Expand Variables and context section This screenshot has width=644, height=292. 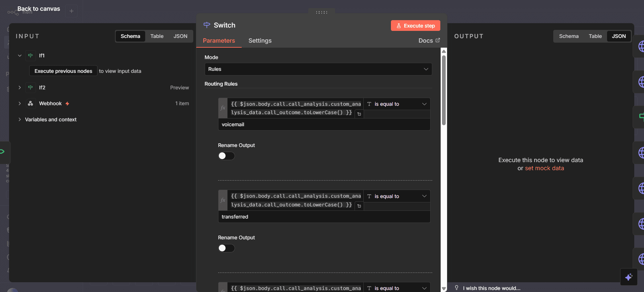click(19, 119)
